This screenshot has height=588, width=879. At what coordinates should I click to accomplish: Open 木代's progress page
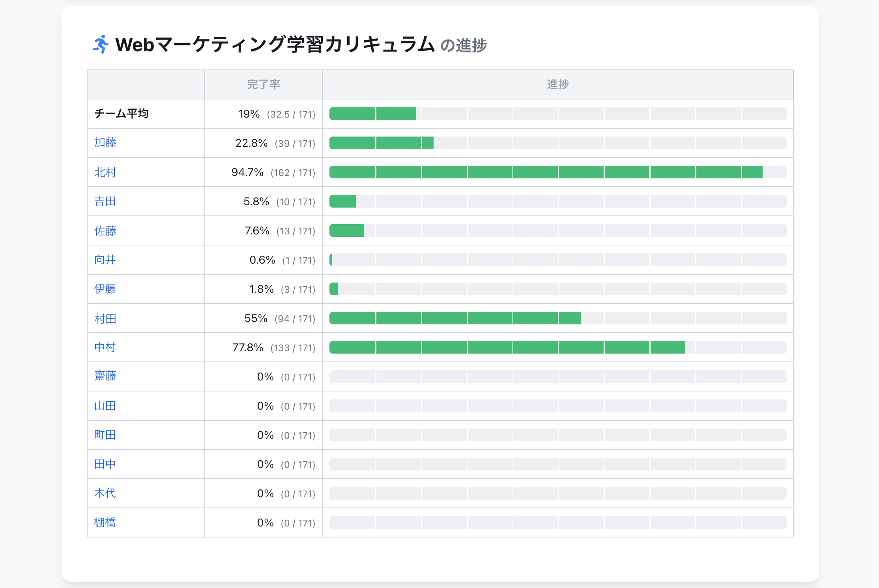point(105,493)
